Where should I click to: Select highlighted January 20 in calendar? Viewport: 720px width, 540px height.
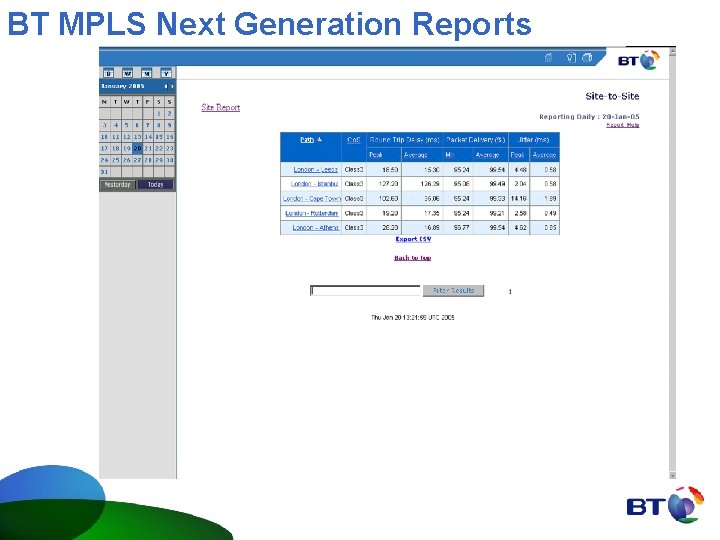click(x=137, y=148)
